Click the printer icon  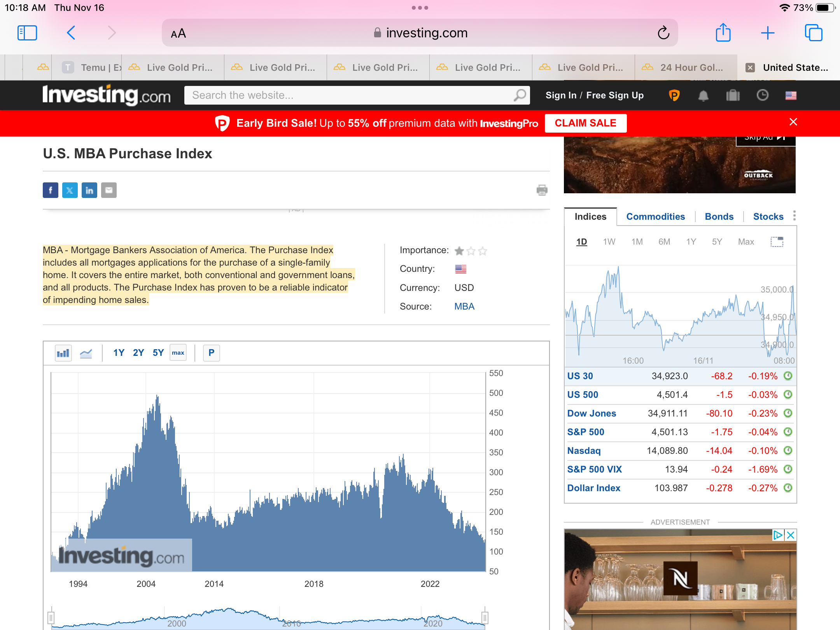click(542, 190)
